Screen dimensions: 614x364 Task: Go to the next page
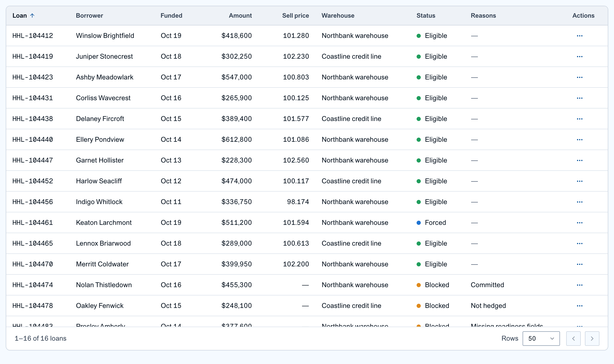(x=592, y=338)
